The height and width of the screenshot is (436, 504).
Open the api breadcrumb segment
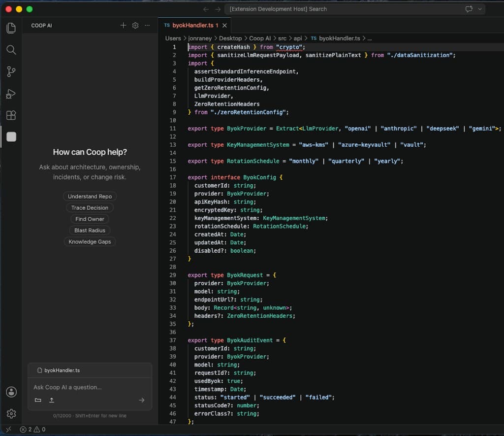click(x=298, y=38)
